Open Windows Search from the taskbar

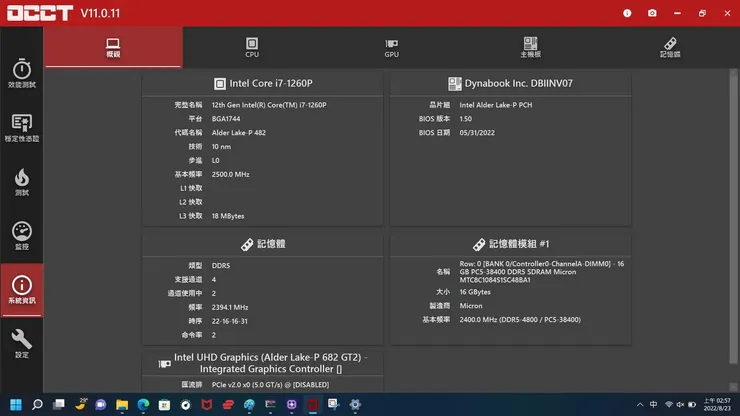(x=37, y=405)
